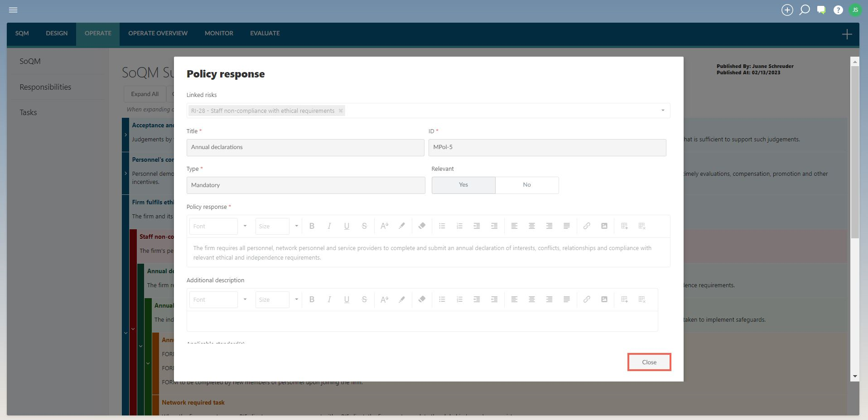Open the font color tool in Policy response editor
The height and width of the screenshot is (420, 868).
coord(384,226)
